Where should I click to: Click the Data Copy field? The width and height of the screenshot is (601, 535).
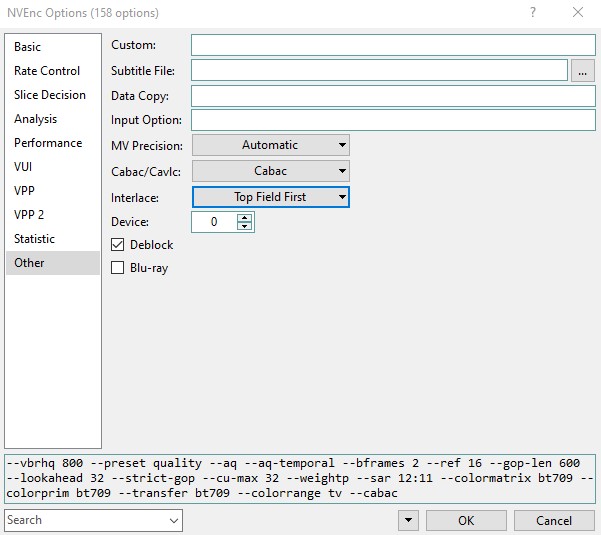click(x=393, y=96)
